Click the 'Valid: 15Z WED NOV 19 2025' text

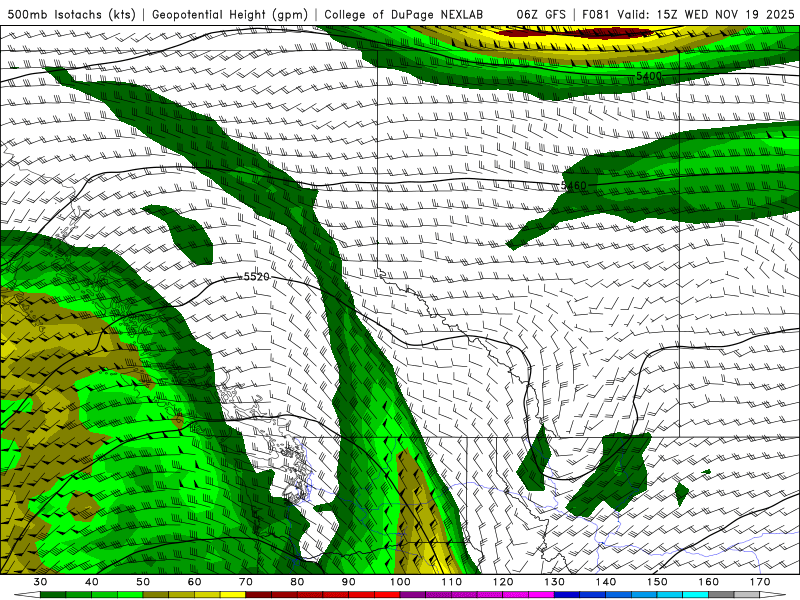(706, 14)
